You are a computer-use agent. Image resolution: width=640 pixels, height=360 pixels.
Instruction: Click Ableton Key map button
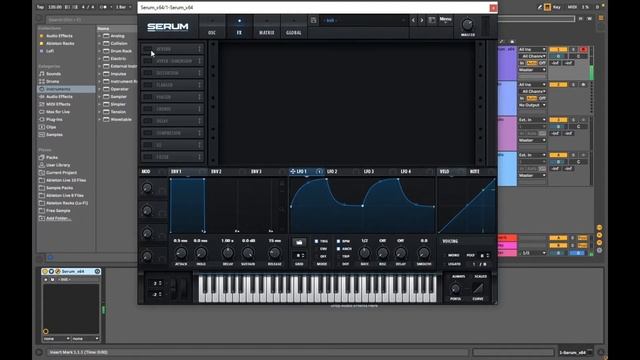[x=556, y=7]
